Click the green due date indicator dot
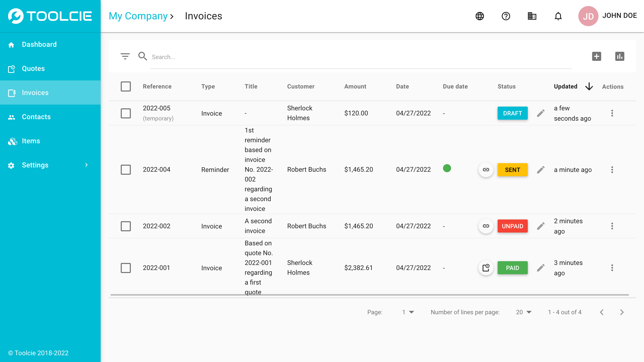Screen dimensions: 644x362 pos(447,168)
